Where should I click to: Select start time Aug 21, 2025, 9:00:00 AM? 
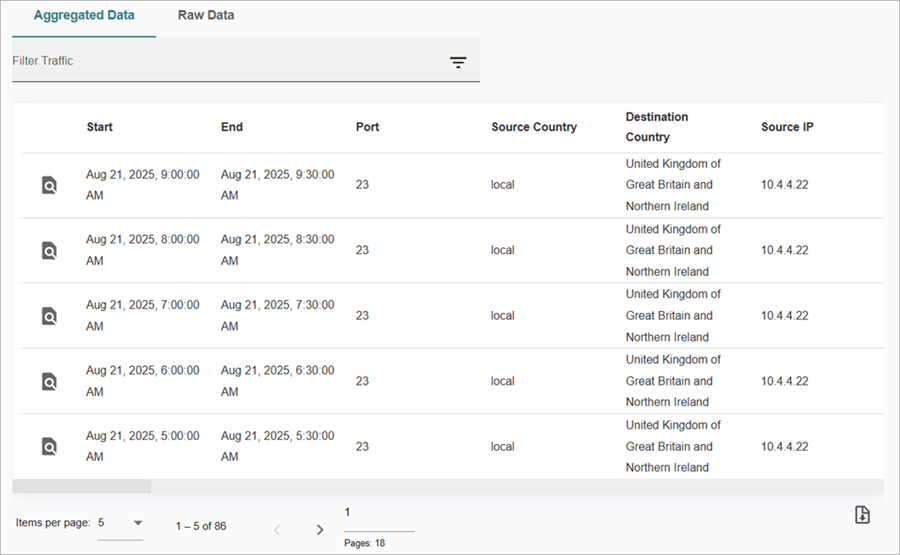pos(143,185)
